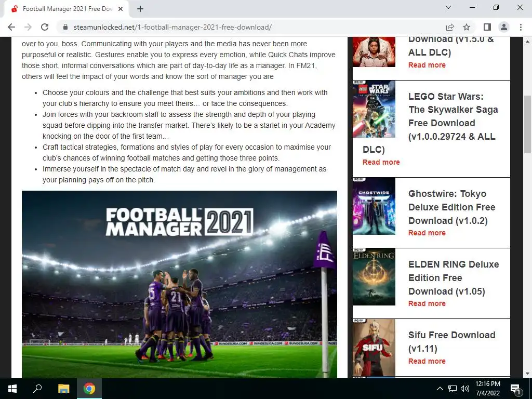Click the scrollbar down arrow
The image size is (532, 399).
[527, 374]
